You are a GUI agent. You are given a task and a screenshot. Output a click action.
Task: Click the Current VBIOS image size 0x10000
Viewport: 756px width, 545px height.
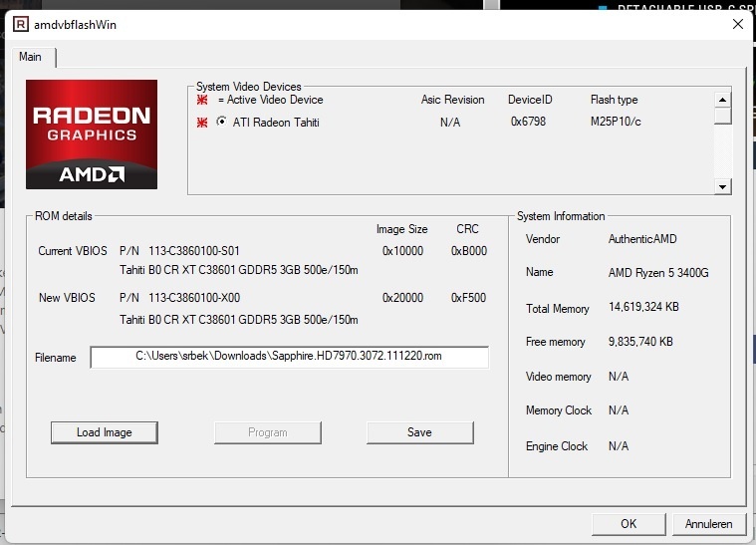coord(402,251)
